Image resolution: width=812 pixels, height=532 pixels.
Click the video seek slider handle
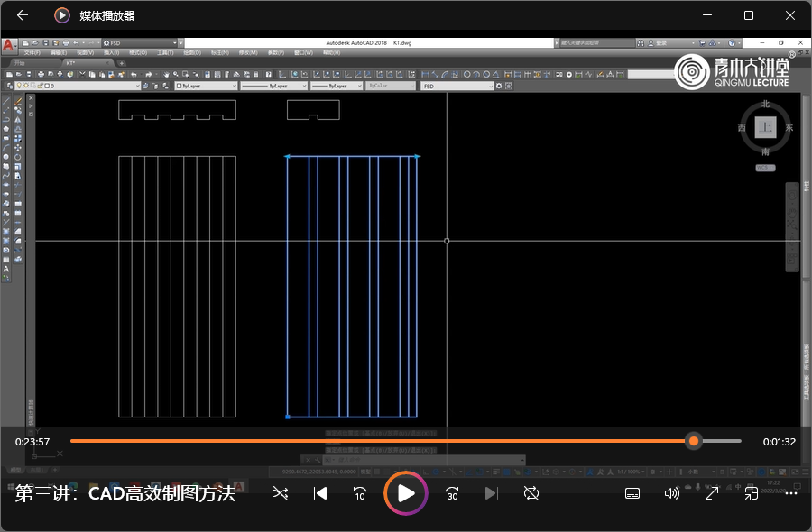pyautogui.click(x=693, y=441)
